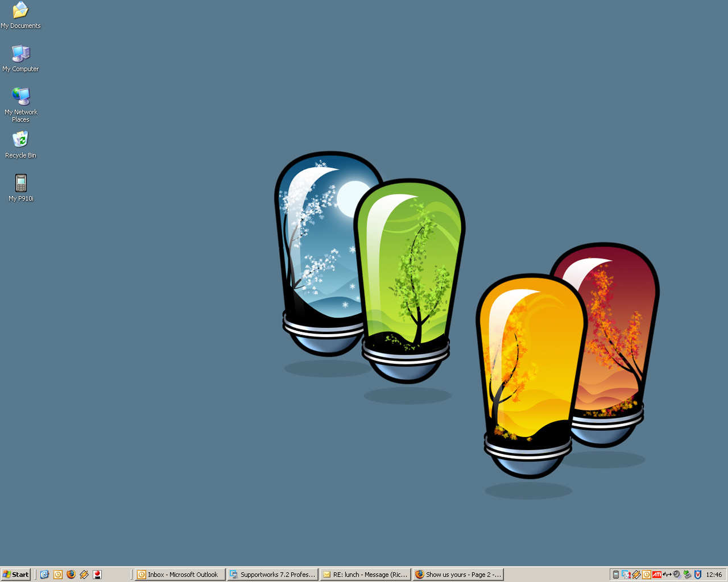Screen dimensions: 728x582
Task: Switch to the 'Show us yours' Firefox window
Action: 458,575
